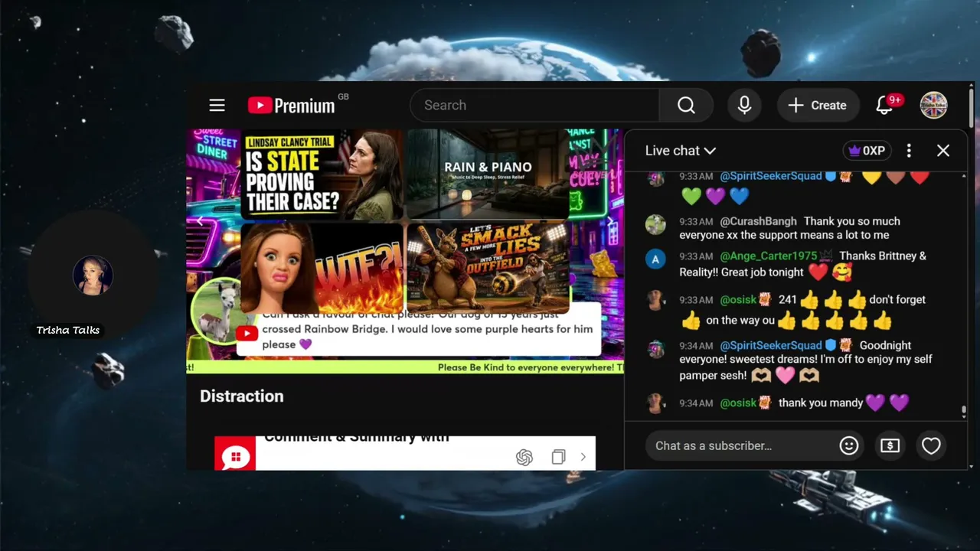The image size is (980, 551).
Task: Click the video title 'Distraction'
Action: (x=242, y=396)
